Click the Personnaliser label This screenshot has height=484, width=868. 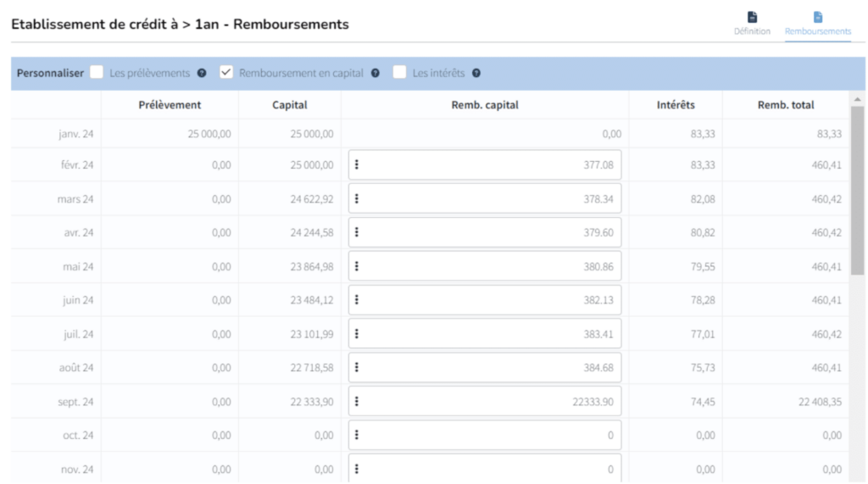pyautogui.click(x=50, y=73)
